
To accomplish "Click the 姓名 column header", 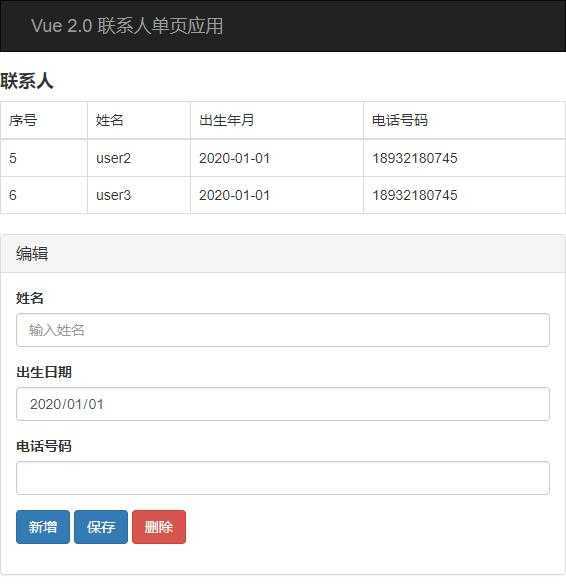I will [x=139, y=120].
